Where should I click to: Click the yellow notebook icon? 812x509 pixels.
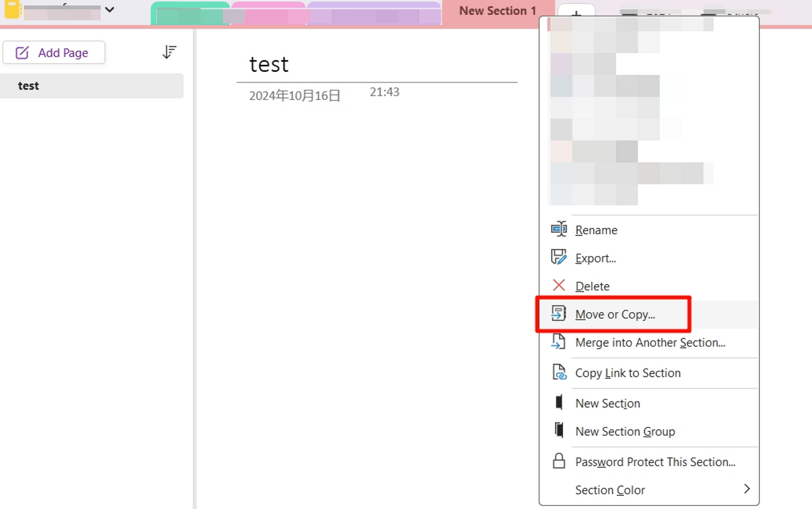click(x=12, y=9)
